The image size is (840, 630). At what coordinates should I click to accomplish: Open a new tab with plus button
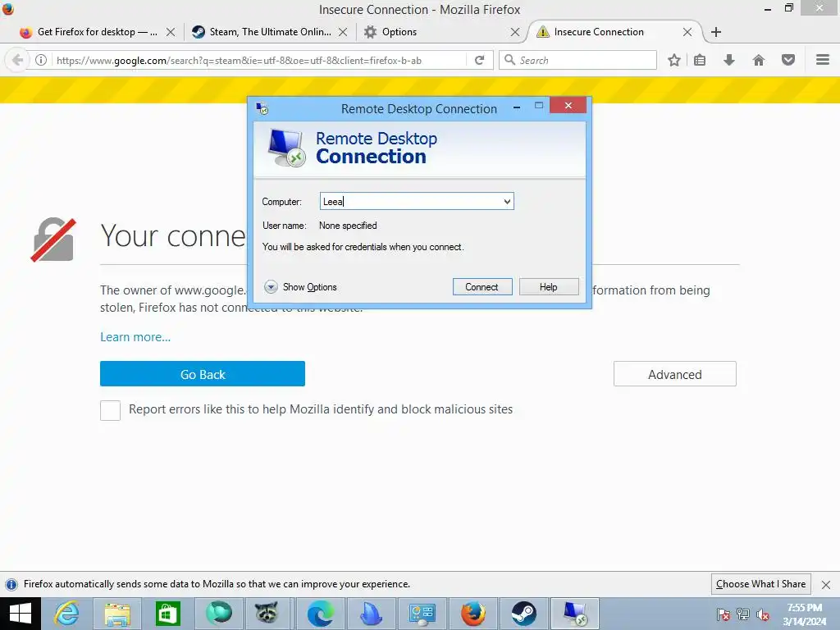tap(715, 32)
